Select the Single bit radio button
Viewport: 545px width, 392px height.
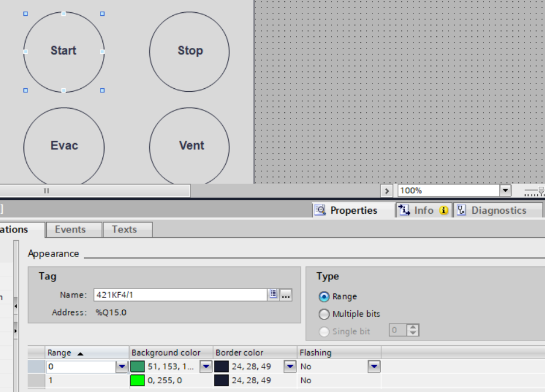tap(324, 331)
